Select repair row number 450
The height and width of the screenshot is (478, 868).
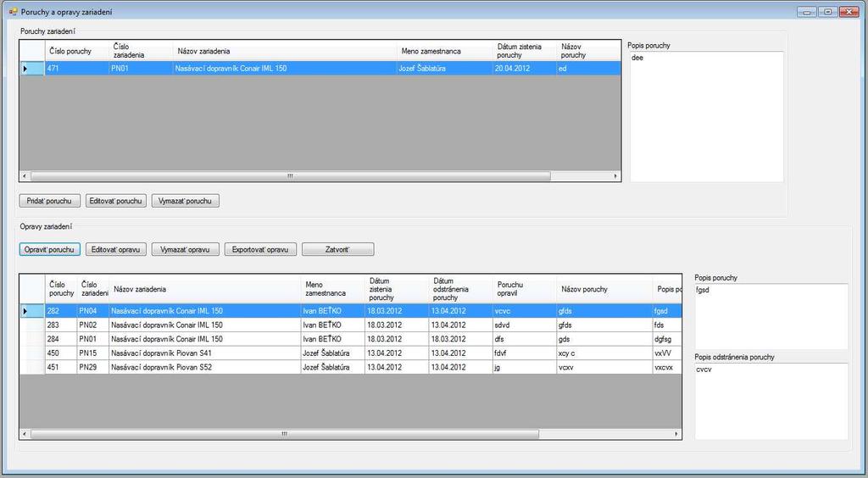[61, 353]
